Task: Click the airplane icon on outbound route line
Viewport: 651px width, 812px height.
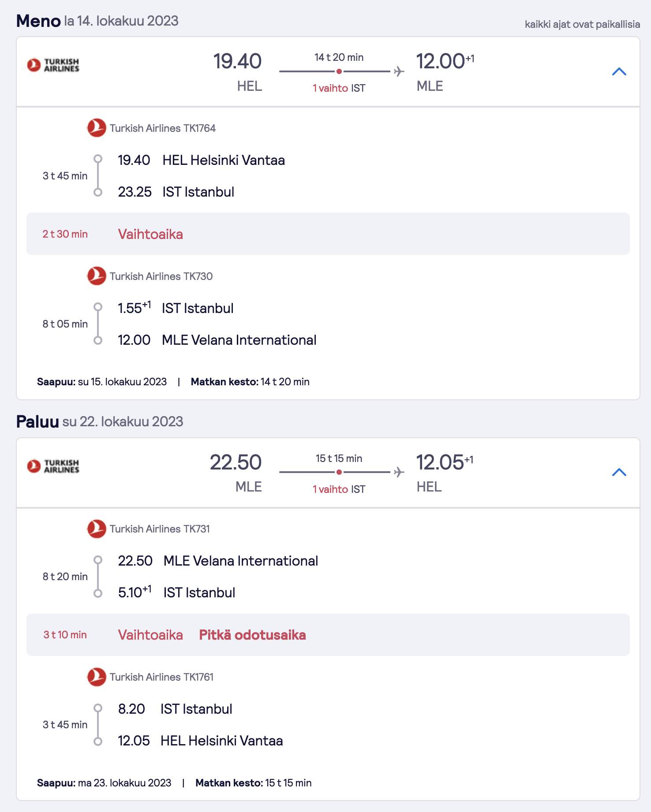Action: [399, 71]
